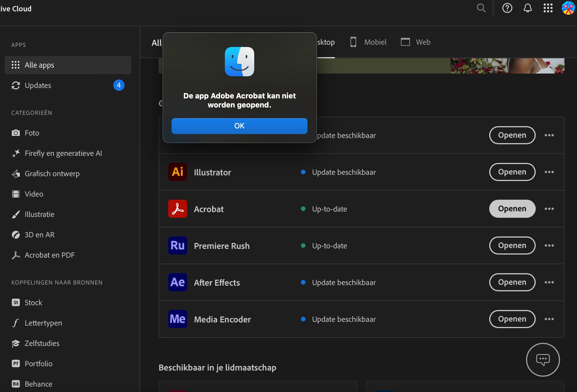Open the search magnifier icon

[481, 8]
